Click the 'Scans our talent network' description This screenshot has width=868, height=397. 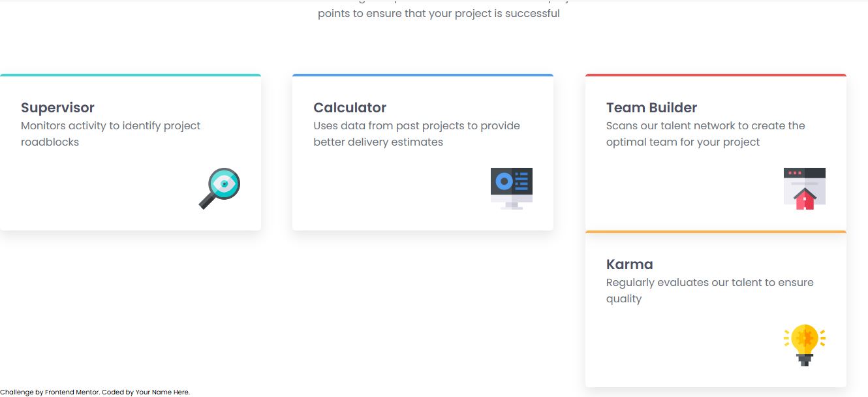[705, 134]
